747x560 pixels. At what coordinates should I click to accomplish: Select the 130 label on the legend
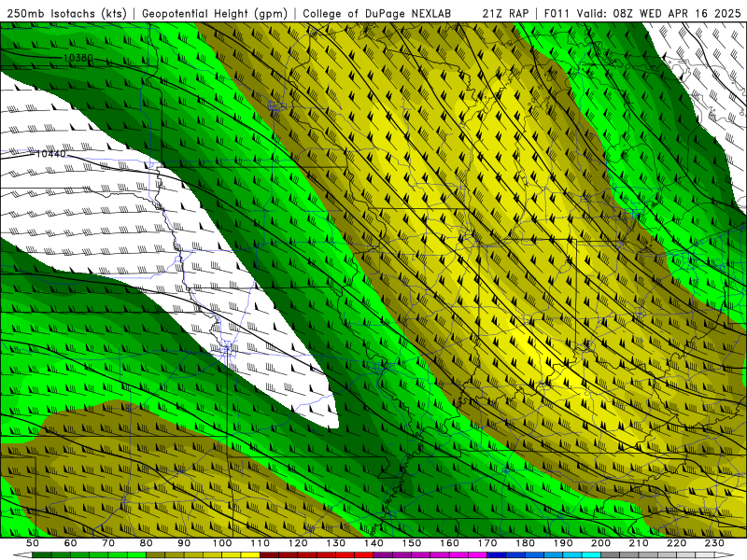pyautogui.click(x=335, y=543)
